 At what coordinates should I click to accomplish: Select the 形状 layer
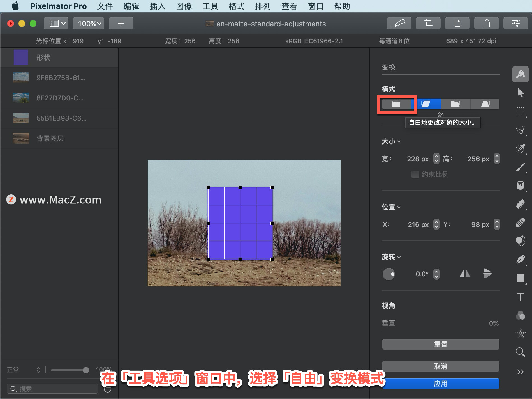[x=59, y=58]
